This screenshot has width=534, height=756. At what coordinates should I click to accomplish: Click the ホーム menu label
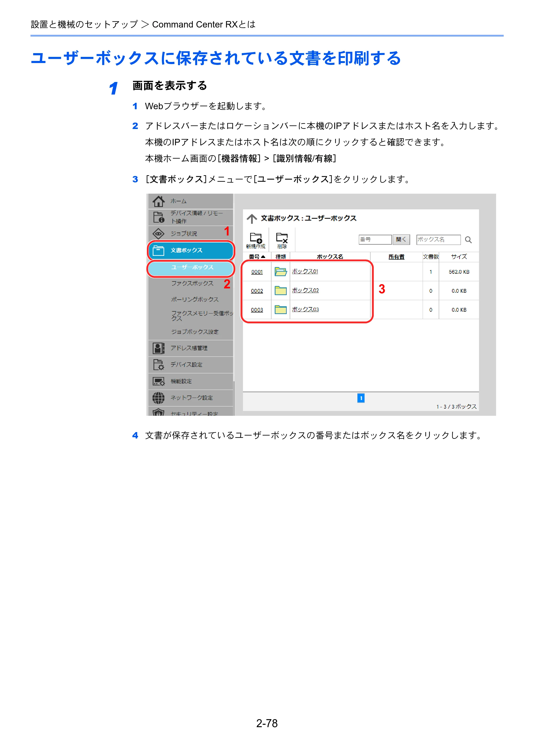pyautogui.click(x=178, y=201)
